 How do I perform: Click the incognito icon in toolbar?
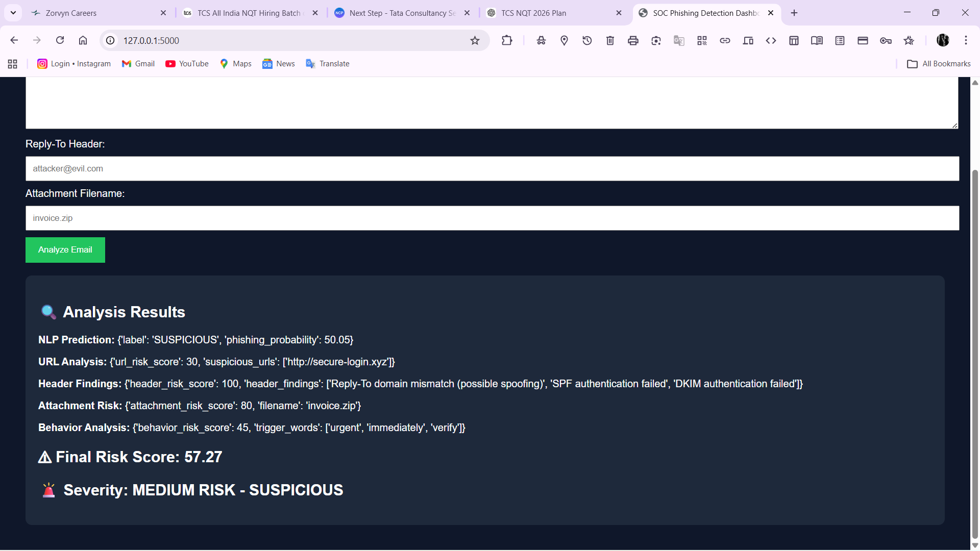(x=541, y=40)
